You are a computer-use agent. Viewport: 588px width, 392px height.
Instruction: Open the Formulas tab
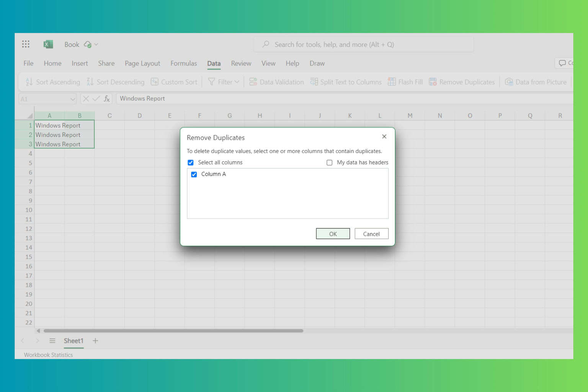[184, 63]
